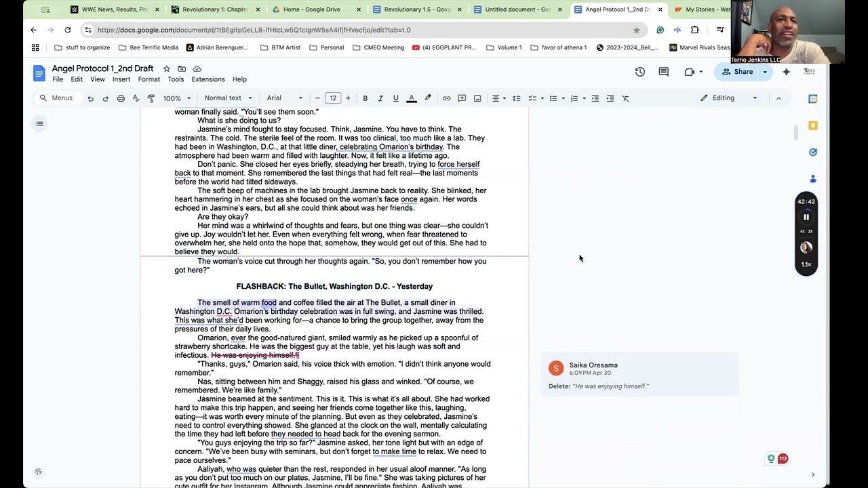Switch to the Untitled document tab
This screenshot has height=488, width=868.
tap(513, 9)
